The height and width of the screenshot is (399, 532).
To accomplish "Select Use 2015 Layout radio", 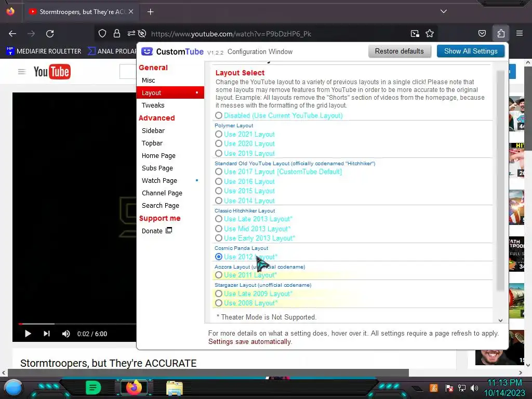I will (219, 191).
